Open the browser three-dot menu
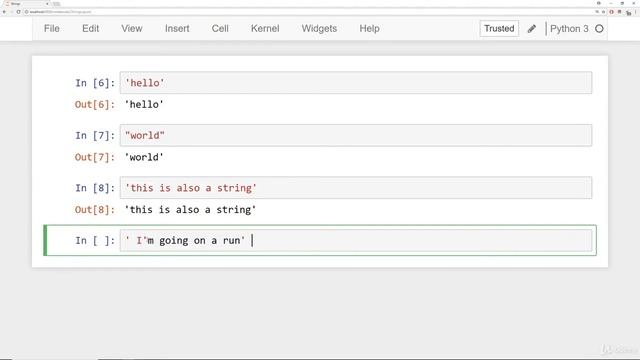 point(636,12)
